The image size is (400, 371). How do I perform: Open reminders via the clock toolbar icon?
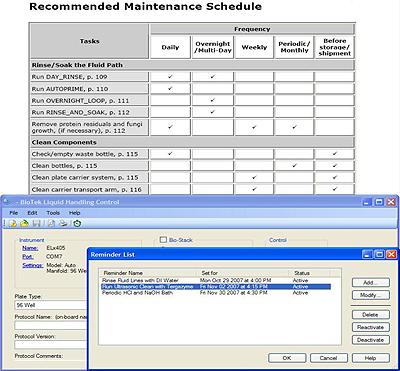(77, 223)
